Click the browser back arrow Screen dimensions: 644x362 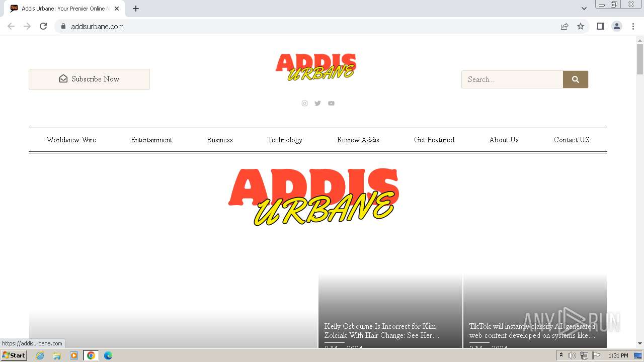[x=11, y=26]
